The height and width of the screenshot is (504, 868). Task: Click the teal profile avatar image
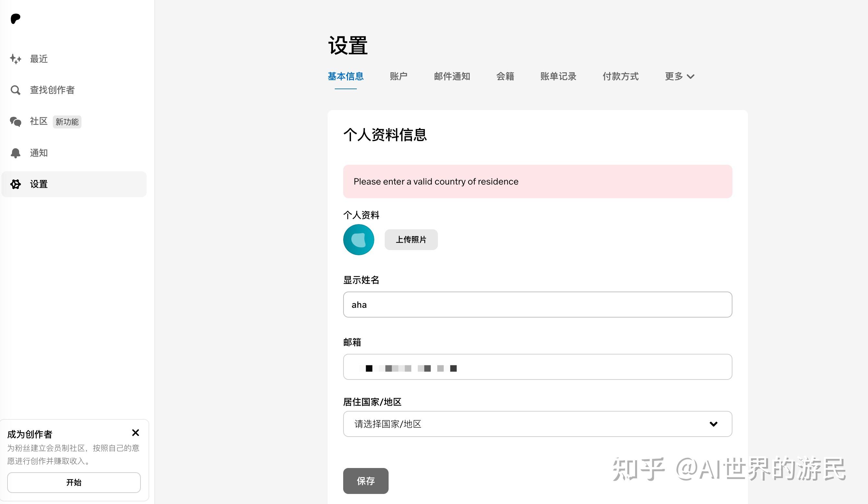358,240
